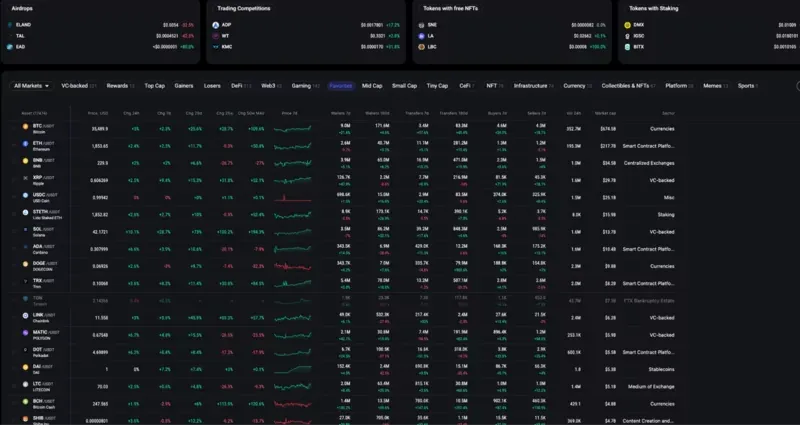Open the Collectibles & NFTs tab
This screenshot has height=425, width=800.
tap(628, 86)
